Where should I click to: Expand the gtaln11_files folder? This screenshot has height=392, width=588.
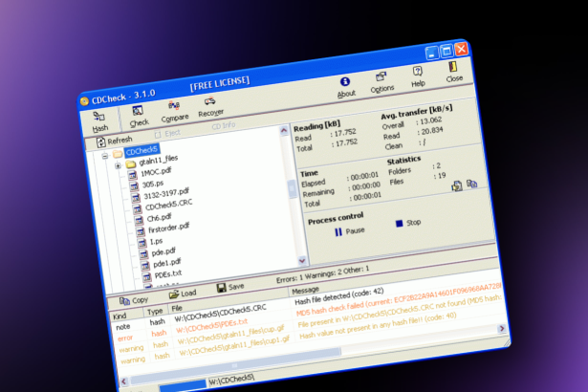point(118,165)
